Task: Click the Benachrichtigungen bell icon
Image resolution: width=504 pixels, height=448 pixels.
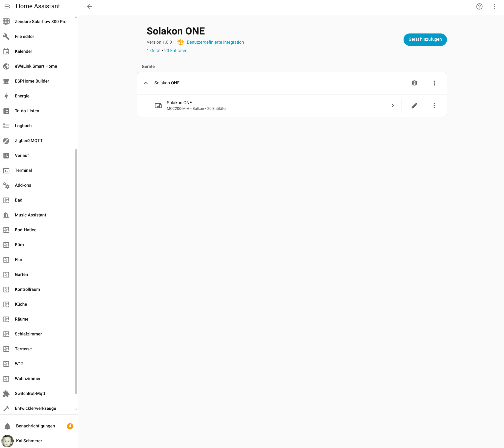Action: coord(7,426)
